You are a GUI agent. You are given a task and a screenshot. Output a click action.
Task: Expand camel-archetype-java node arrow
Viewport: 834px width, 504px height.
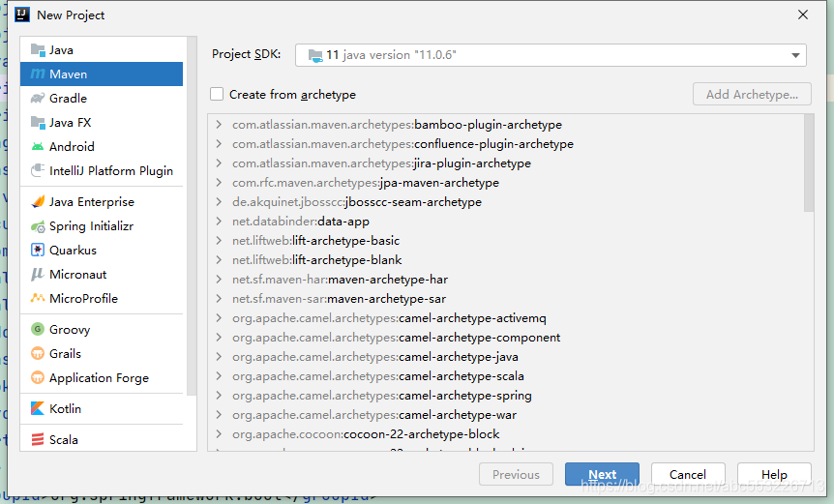tap(219, 357)
